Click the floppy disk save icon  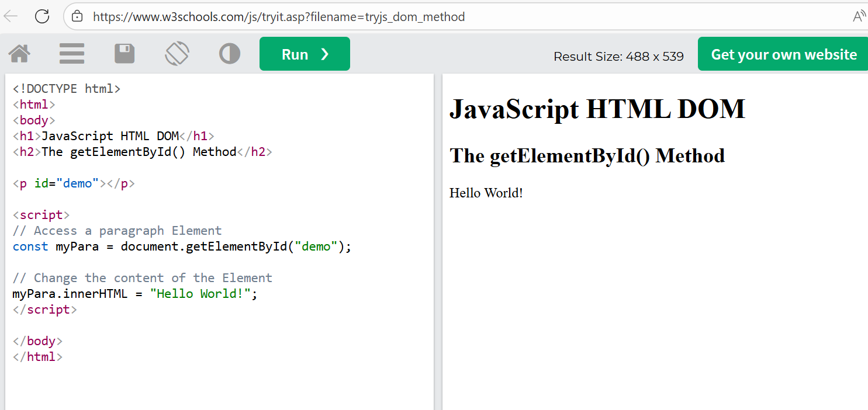[x=125, y=54]
